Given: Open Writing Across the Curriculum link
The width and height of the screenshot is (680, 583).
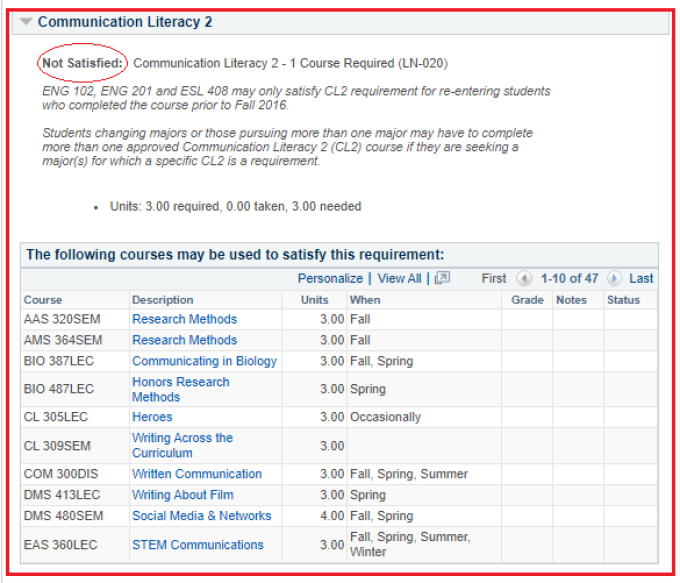Looking at the screenshot, I should [182, 445].
